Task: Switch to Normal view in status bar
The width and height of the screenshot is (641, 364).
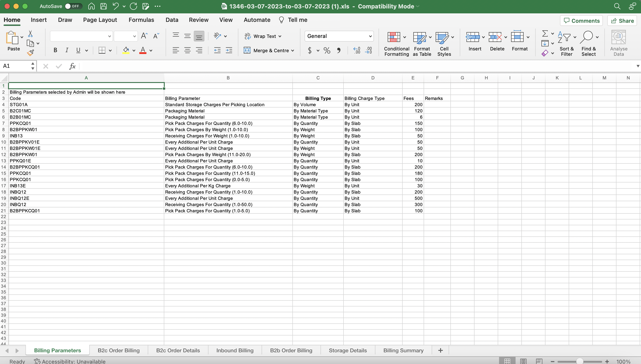Action: click(x=507, y=361)
